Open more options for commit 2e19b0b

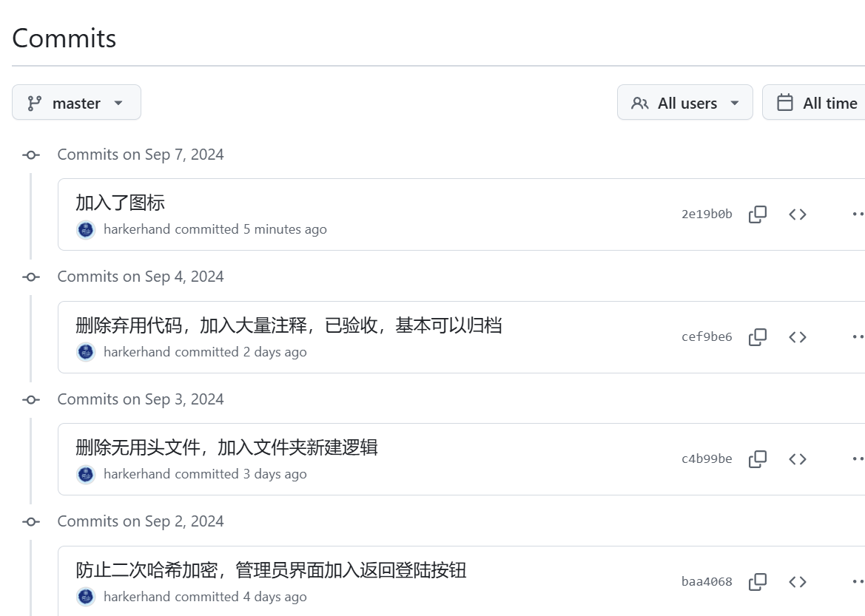[857, 214]
